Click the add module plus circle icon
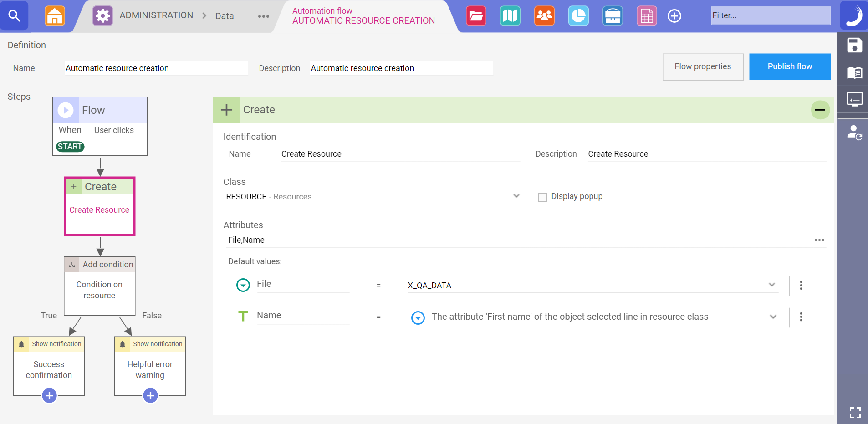Viewport: 868px width, 424px height. tap(674, 16)
